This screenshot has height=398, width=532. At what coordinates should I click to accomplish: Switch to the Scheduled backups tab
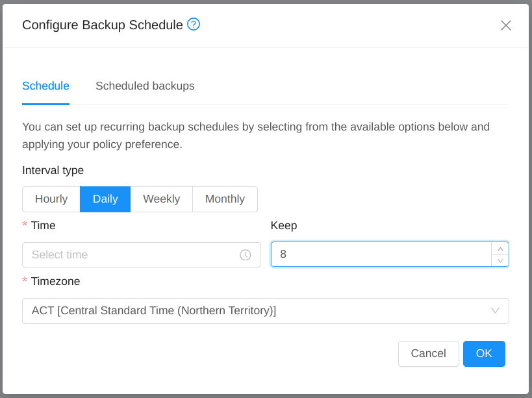[145, 86]
